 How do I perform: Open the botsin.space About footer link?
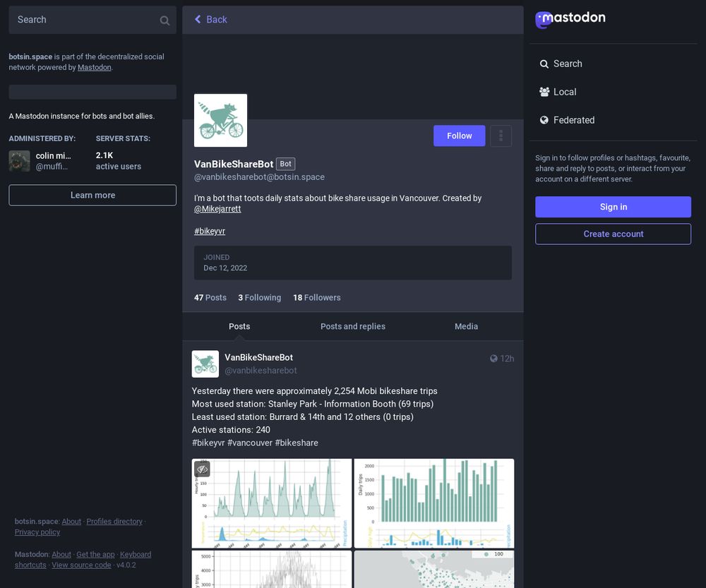click(71, 522)
